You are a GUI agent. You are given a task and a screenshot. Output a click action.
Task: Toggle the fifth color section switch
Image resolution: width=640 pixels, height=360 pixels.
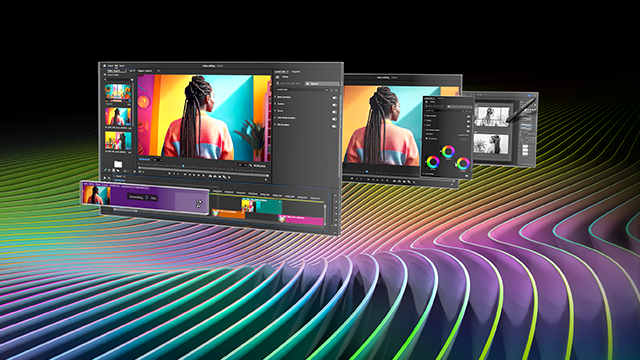(334, 126)
